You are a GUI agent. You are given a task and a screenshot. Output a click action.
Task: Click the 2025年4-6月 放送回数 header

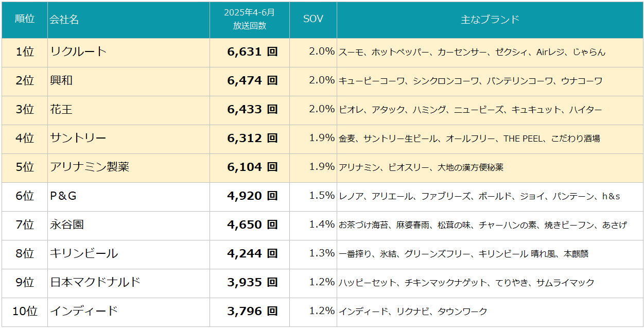point(250,20)
